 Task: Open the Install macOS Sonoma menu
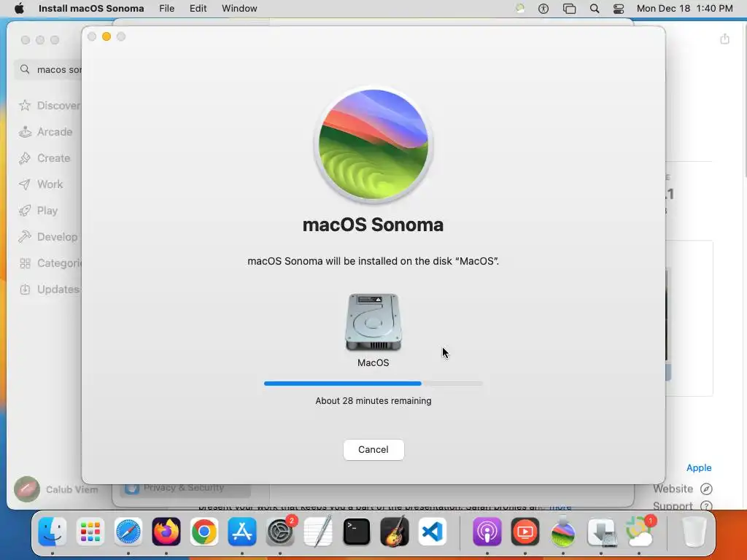coord(91,8)
